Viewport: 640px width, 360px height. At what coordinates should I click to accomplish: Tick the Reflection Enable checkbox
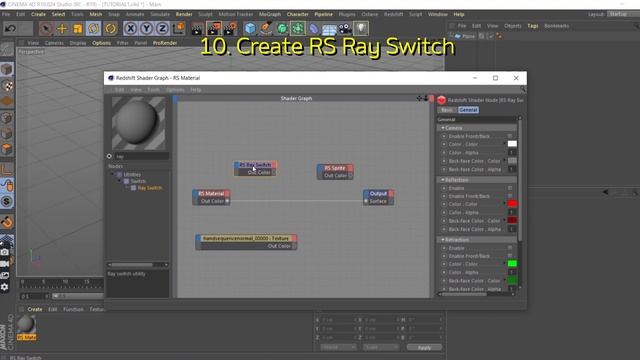click(510, 188)
